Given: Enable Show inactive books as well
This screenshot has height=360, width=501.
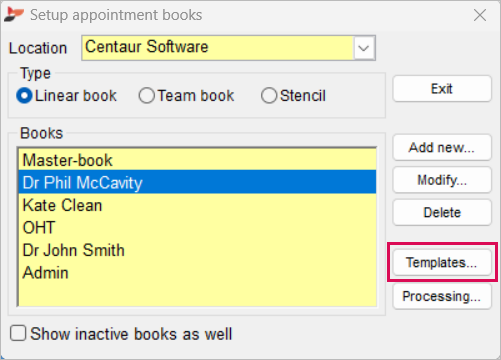Looking at the screenshot, I should (x=18, y=333).
